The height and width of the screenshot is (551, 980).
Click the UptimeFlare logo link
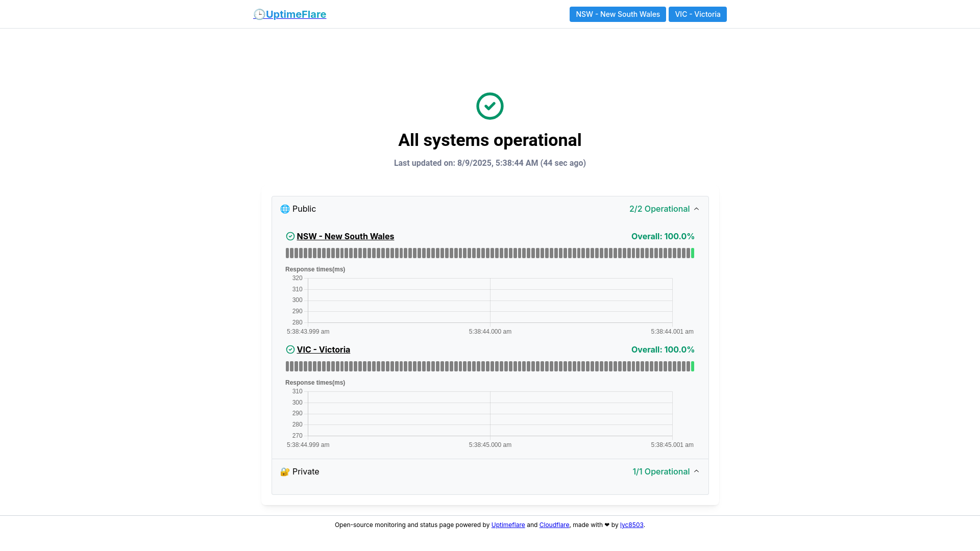(290, 14)
